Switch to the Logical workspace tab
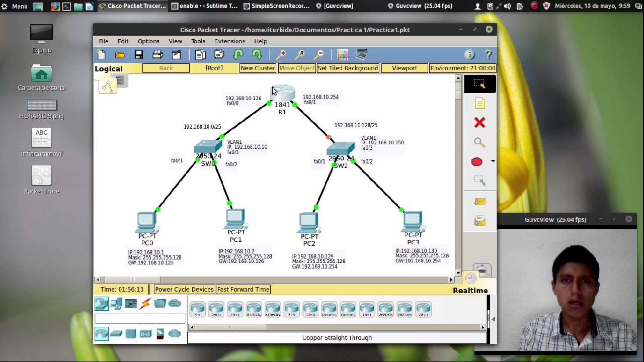644x362 pixels. pos(109,69)
